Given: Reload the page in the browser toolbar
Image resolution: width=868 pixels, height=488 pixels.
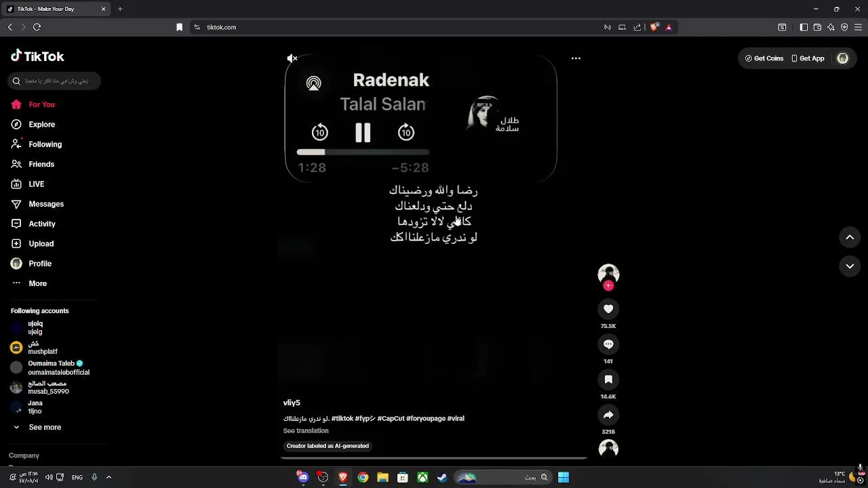Looking at the screenshot, I should click(37, 27).
